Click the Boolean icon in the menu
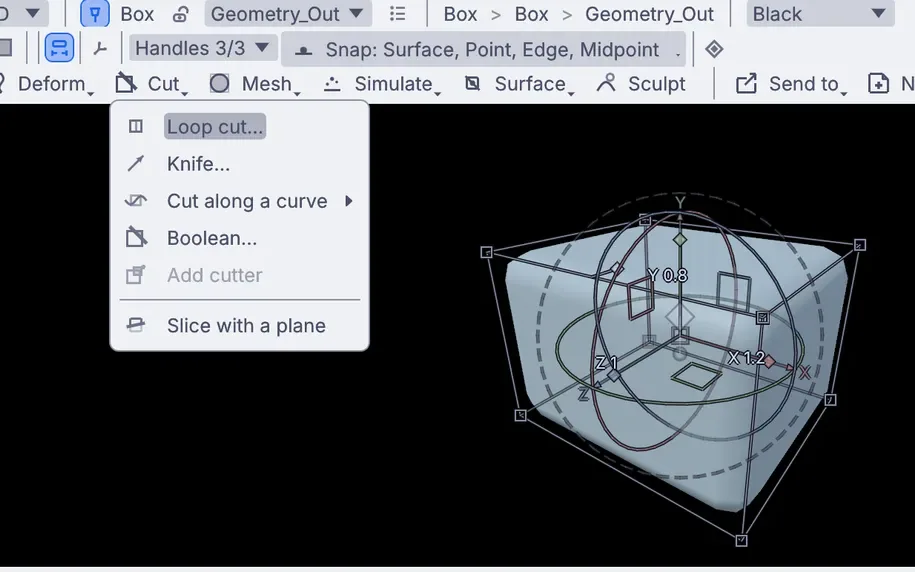This screenshot has height=572, width=915. coord(136,237)
